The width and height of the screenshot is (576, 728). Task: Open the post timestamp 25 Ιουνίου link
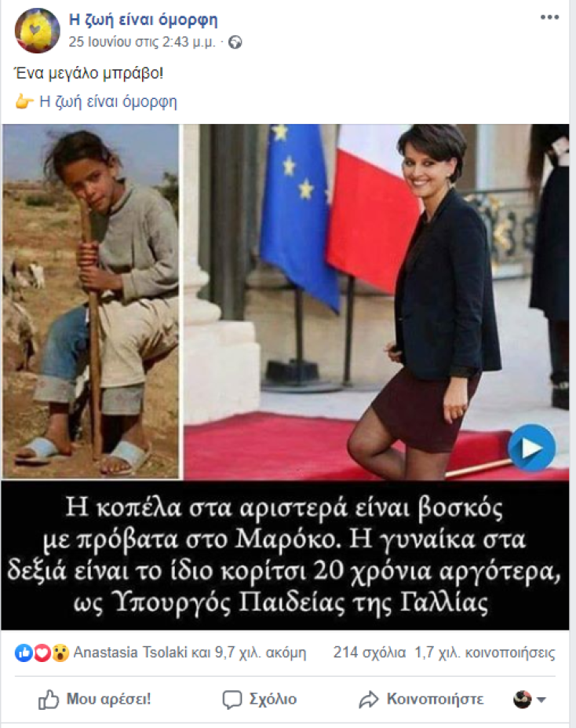tap(142, 42)
